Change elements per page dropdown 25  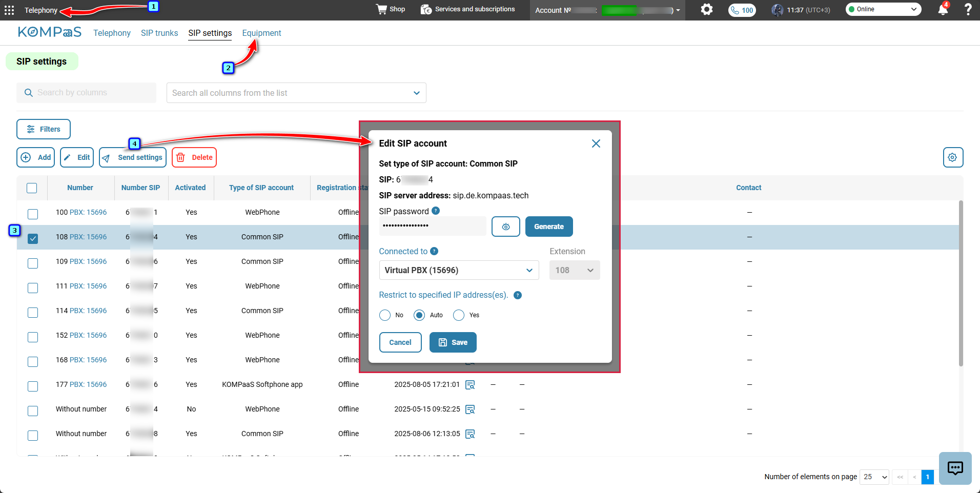[874, 477]
